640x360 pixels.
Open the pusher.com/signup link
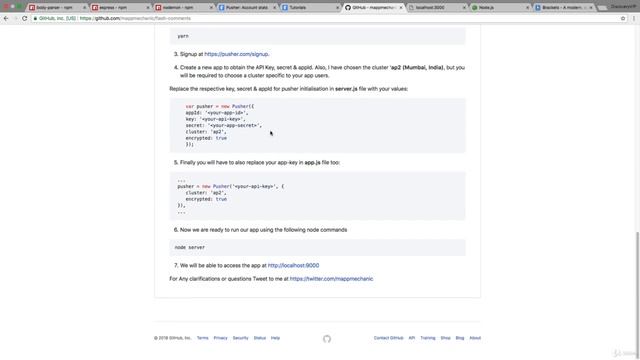click(x=236, y=54)
